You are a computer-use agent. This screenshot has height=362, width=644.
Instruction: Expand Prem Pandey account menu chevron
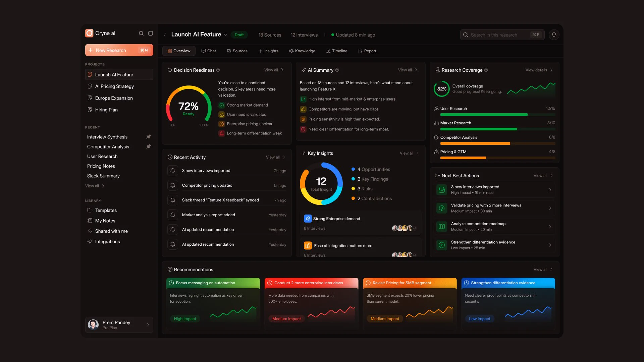pos(148,325)
